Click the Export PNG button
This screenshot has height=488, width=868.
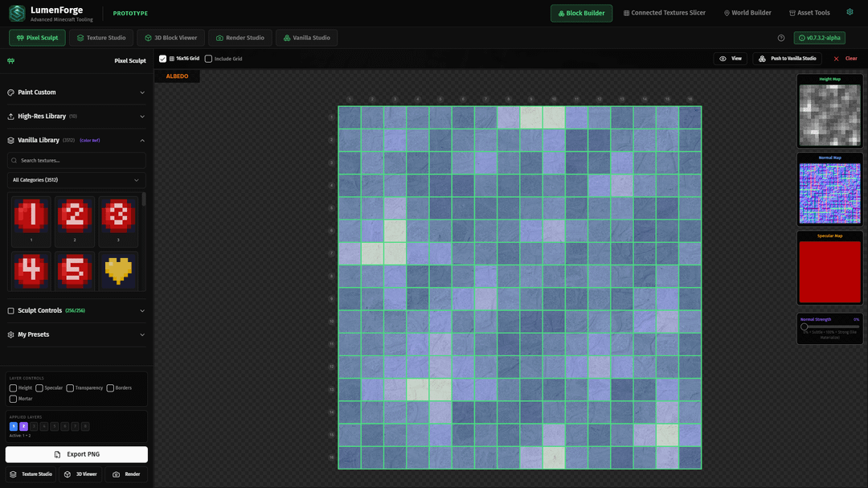point(76,454)
